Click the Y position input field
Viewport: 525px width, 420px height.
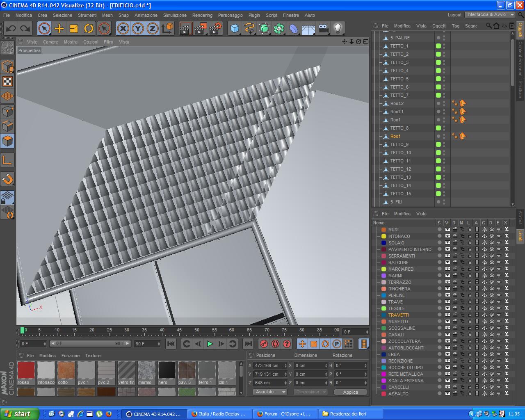pos(269,374)
